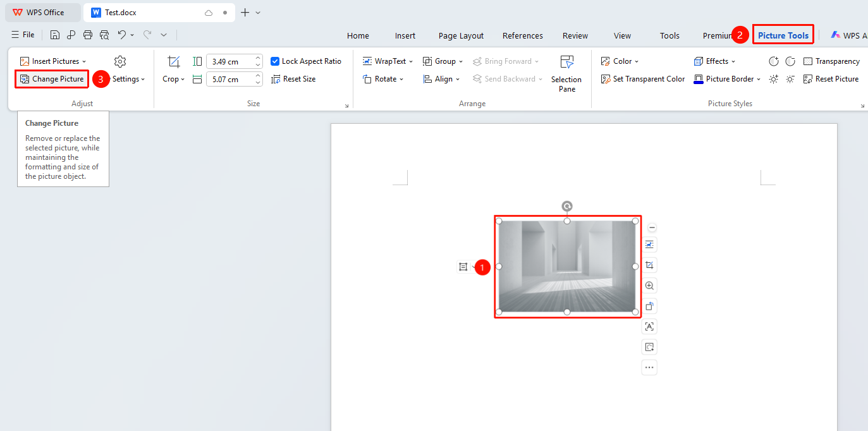Click the Reset Size button
868x431 pixels.
pyautogui.click(x=293, y=79)
